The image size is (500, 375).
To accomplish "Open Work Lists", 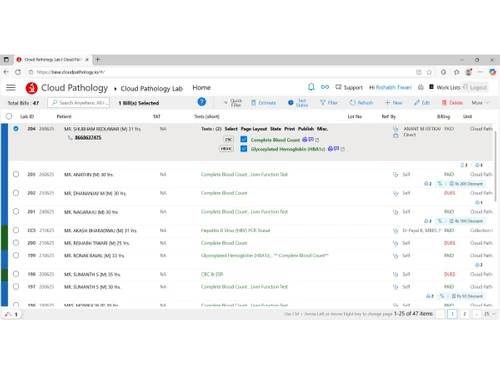I will point(444,87).
